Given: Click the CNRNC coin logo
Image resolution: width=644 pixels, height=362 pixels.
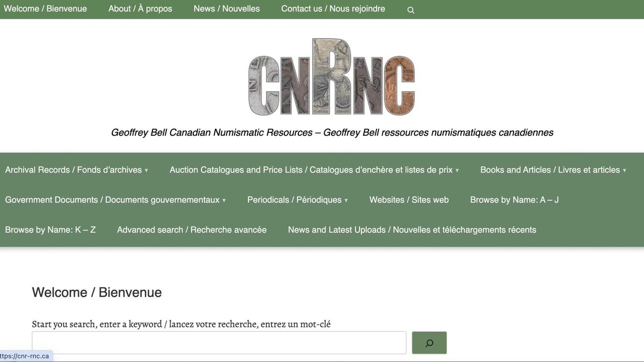Looking at the screenshot, I should click(332, 77).
